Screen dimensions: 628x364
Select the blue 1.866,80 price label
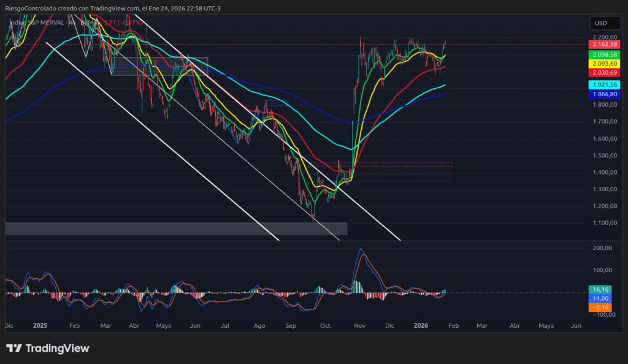tap(603, 94)
